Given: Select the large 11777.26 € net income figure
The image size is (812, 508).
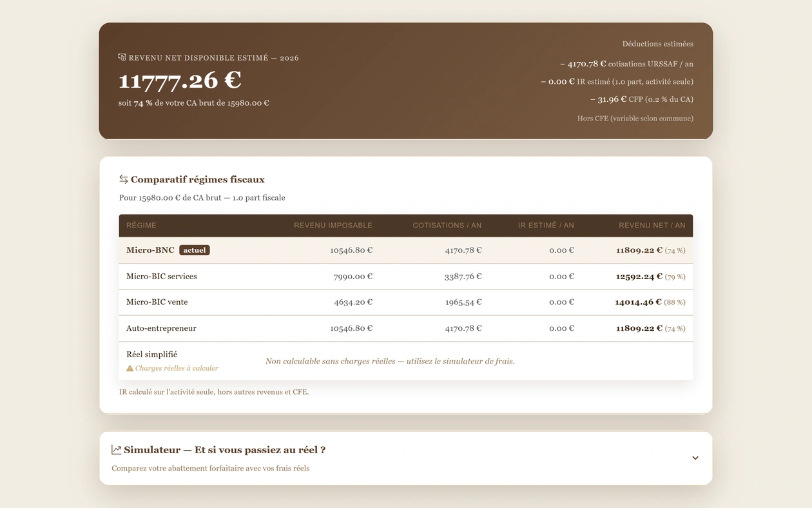Looking at the screenshot, I should (x=180, y=80).
